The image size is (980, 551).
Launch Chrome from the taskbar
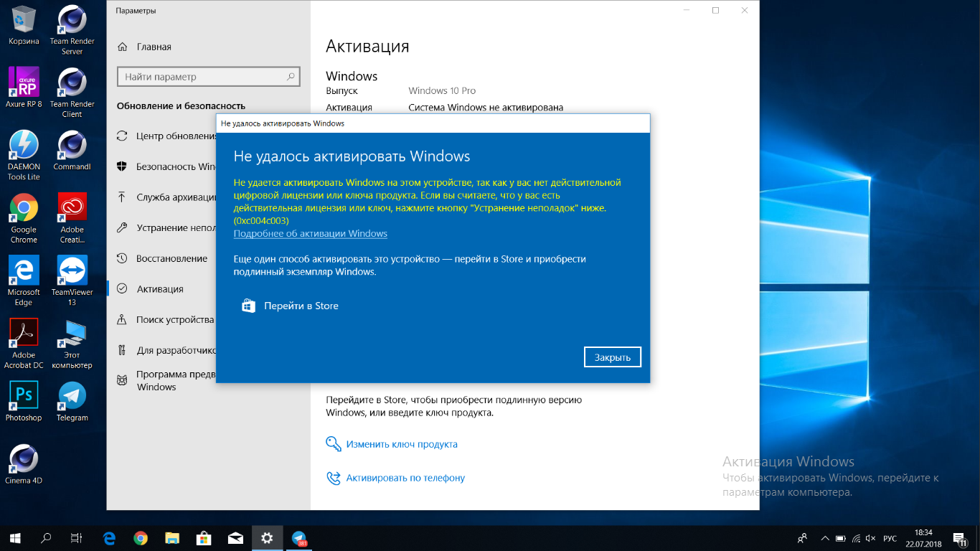(141, 537)
